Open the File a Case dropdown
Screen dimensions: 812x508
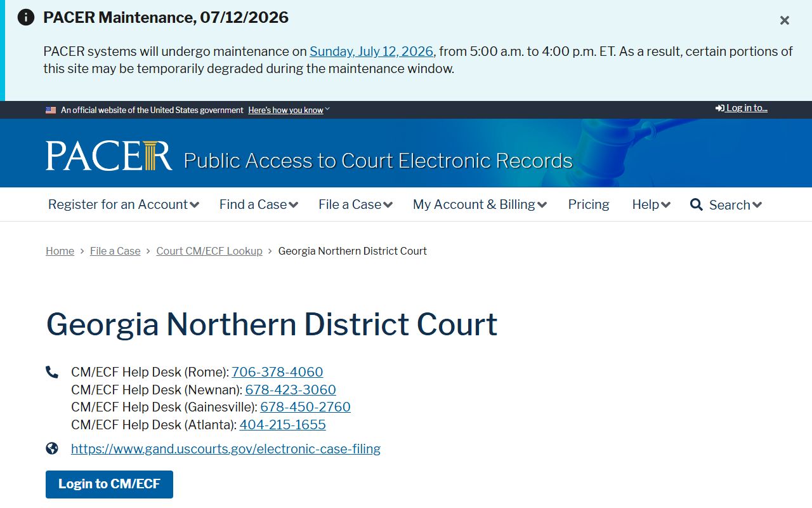point(356,204)
